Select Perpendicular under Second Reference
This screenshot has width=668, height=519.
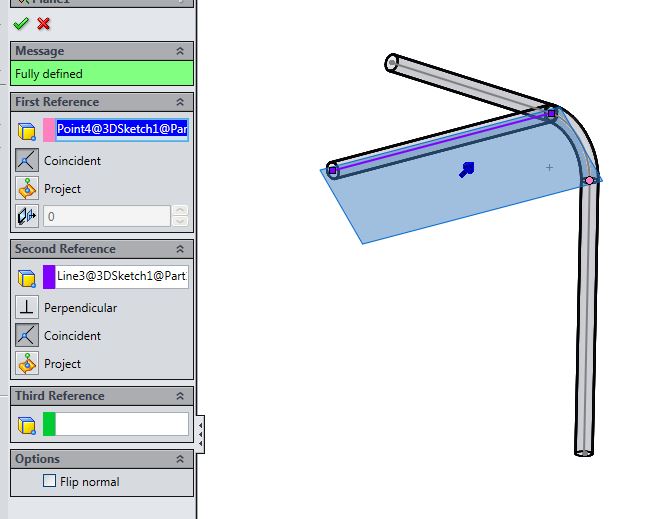(27, 308)
